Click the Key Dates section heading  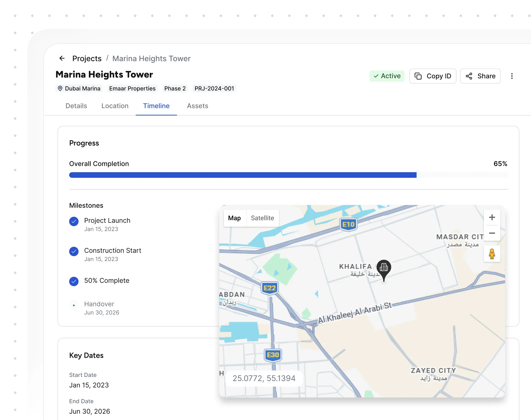click(x=86, y=355)
